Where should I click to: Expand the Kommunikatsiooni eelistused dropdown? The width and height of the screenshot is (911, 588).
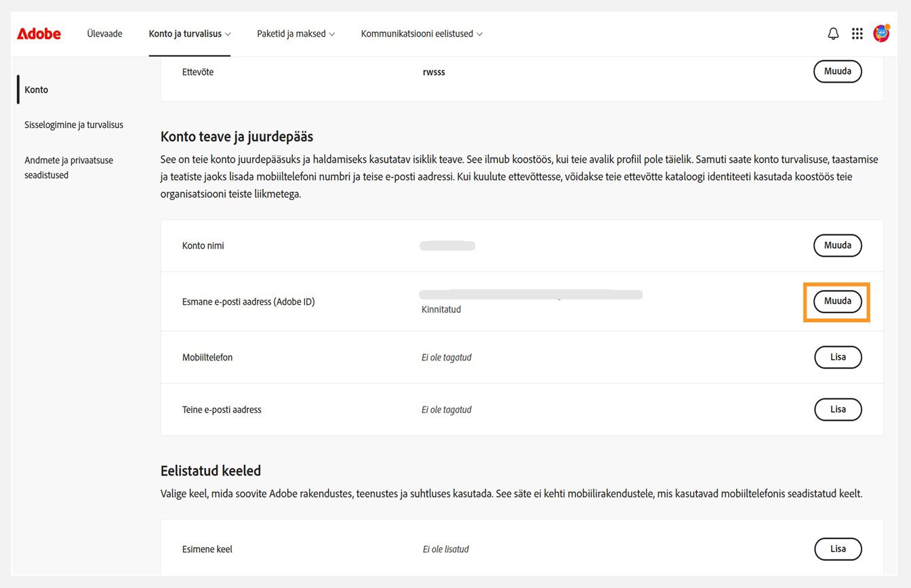pyautogui.click(x=421, y=33)
